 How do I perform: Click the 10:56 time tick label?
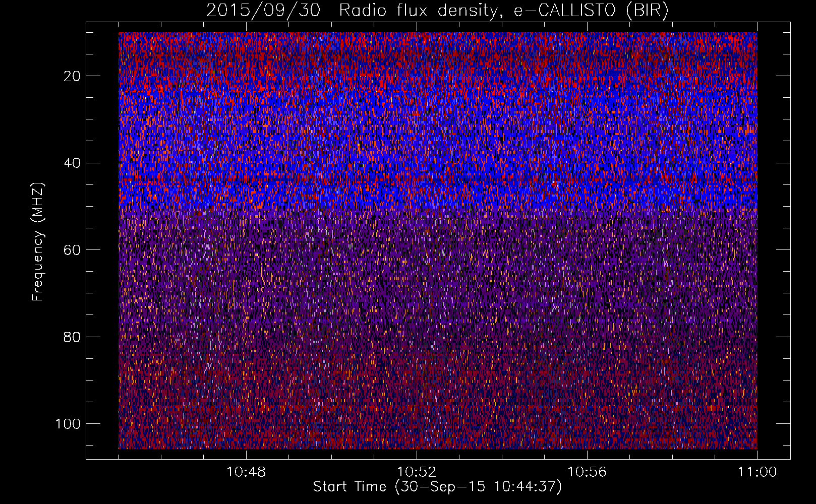pyautogui.click(x=587, y=472)
